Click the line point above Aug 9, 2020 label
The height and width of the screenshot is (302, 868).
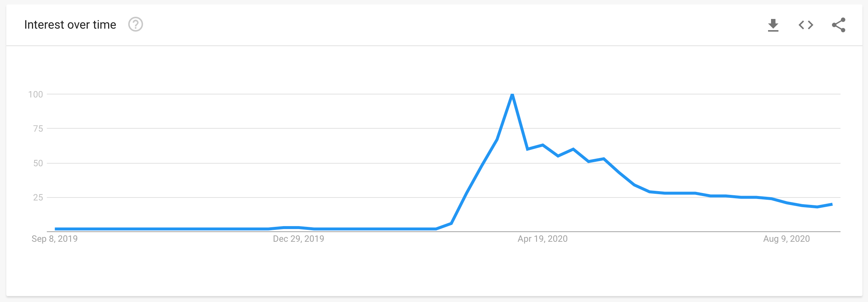click(x=787, y=203)
